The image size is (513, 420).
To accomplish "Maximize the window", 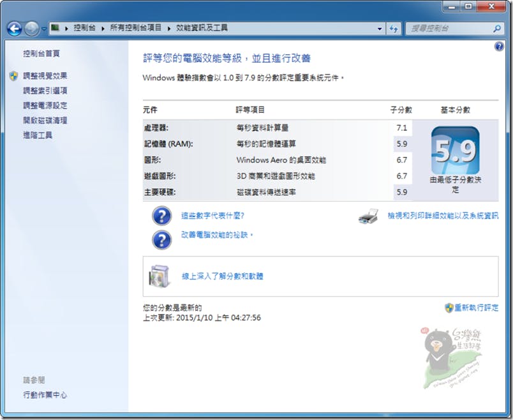I will [x=468, y=6].
